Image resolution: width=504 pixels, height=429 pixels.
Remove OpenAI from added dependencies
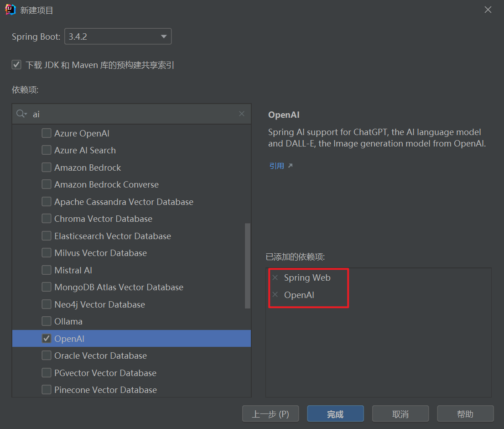point(275,295)
